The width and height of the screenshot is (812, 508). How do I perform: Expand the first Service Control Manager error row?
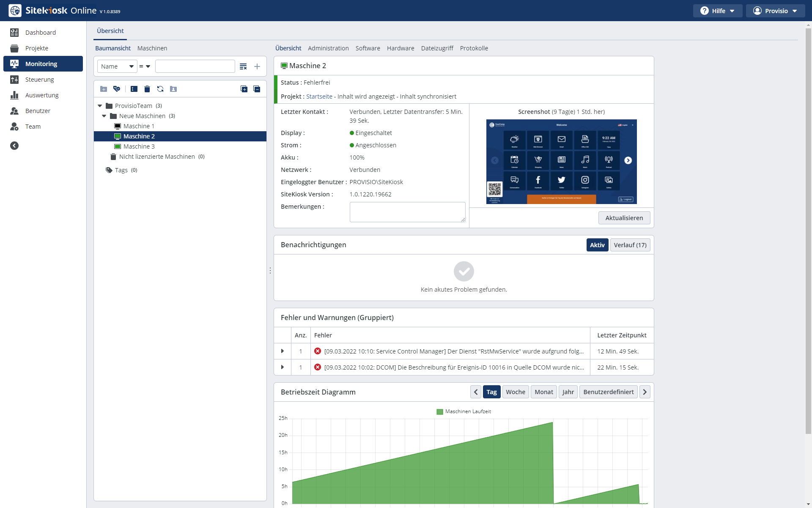pyautogui.click(x=282, y=351)
